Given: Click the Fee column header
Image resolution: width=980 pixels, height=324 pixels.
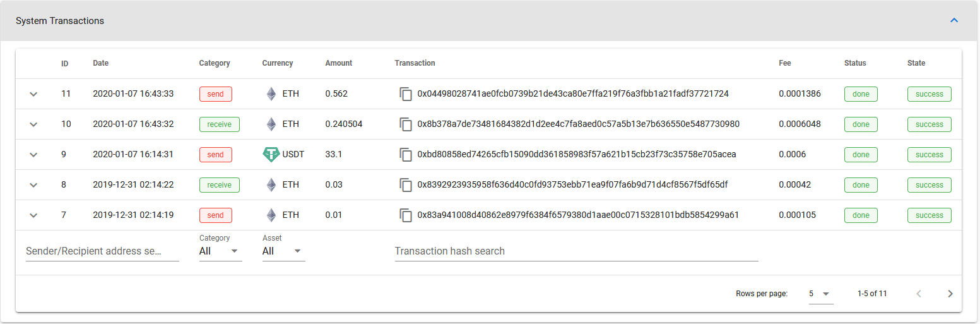Looking at the screenshot, I should [785, 63].
